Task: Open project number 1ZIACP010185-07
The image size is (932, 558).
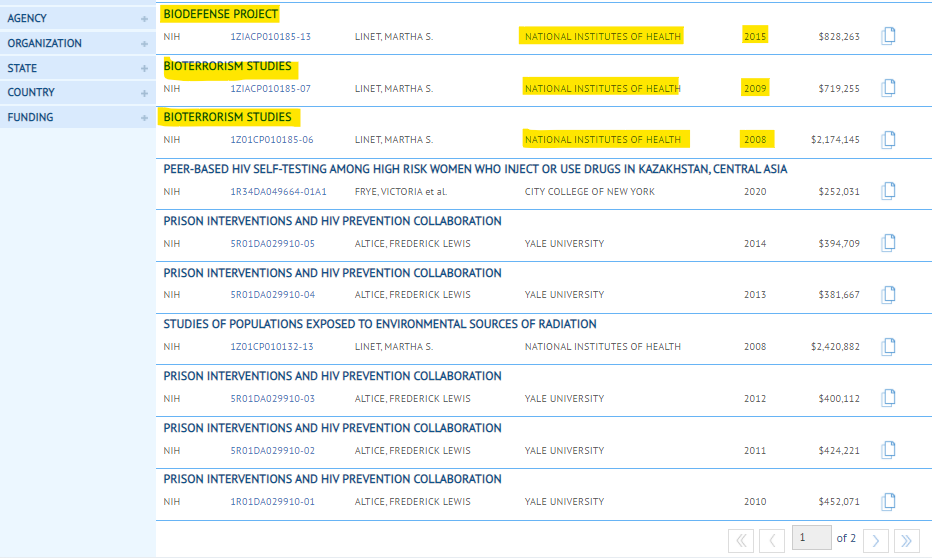Action: (x=270, y=89)
